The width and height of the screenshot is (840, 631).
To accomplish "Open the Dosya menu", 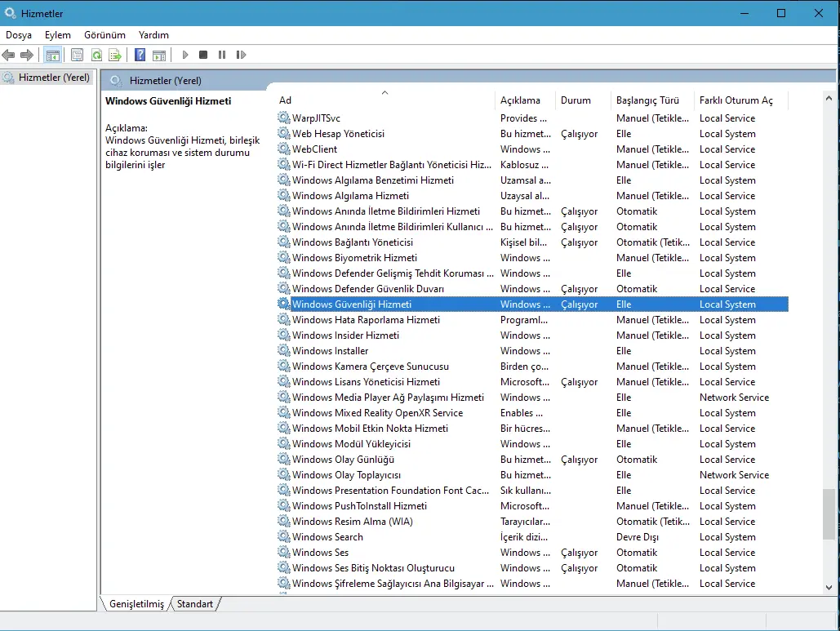I will click(x=19, y=35).
